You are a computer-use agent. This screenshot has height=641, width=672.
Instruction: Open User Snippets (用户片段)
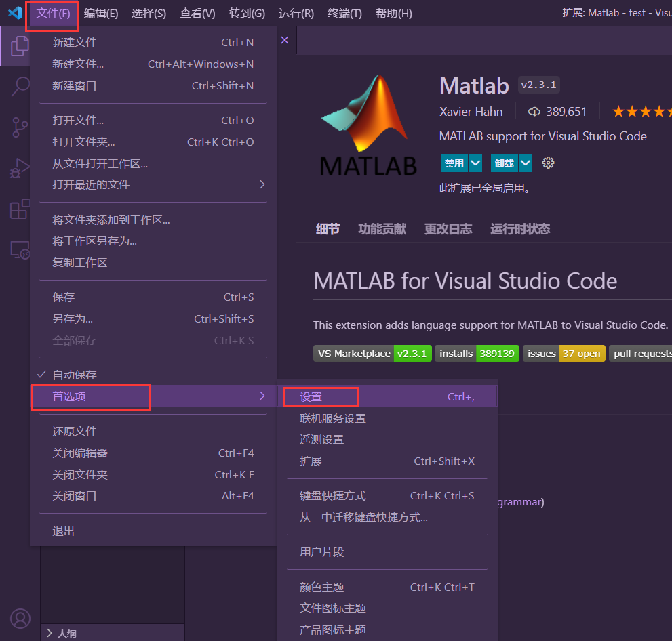[388, 552]
